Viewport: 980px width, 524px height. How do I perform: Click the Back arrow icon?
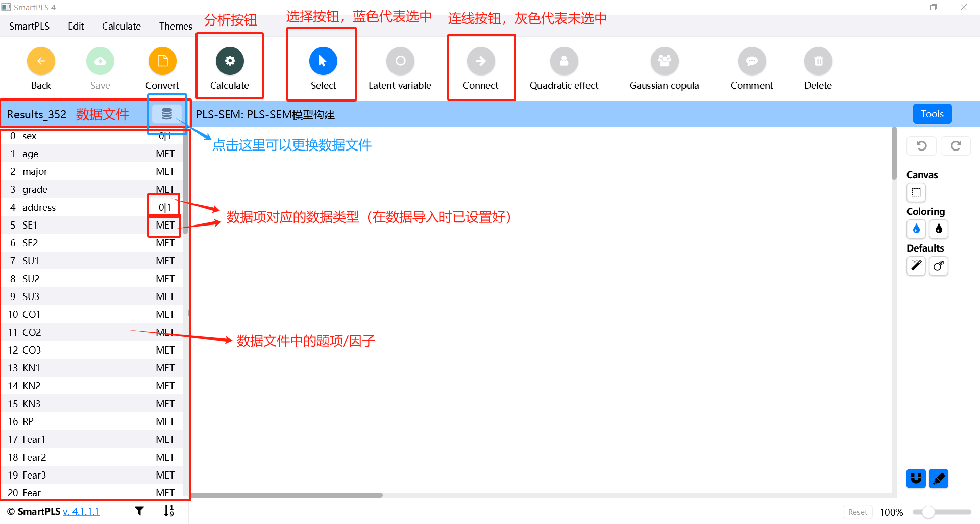[x=41, y=61]
